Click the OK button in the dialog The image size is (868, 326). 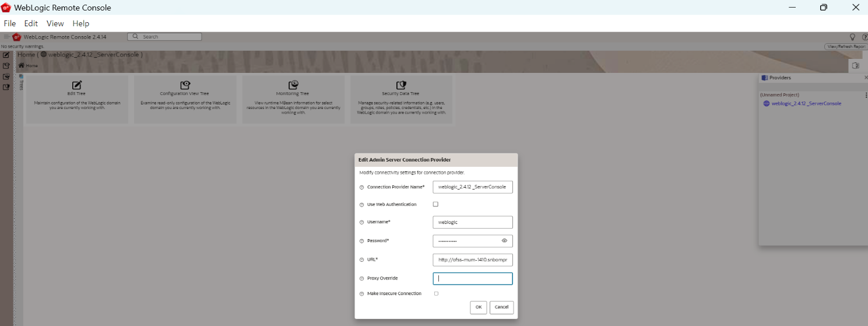click(x=478, y=307)
